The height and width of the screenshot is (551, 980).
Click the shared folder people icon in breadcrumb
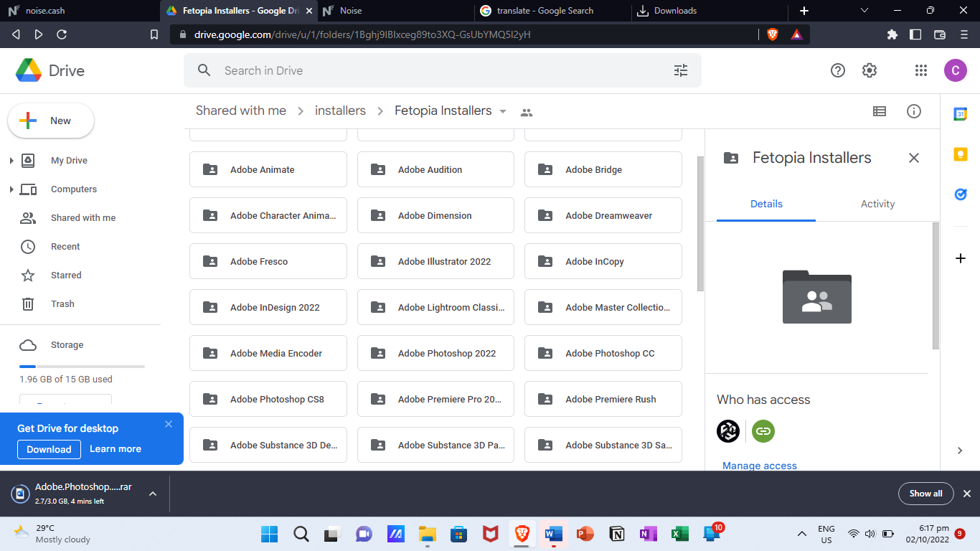tap(527, 112)
